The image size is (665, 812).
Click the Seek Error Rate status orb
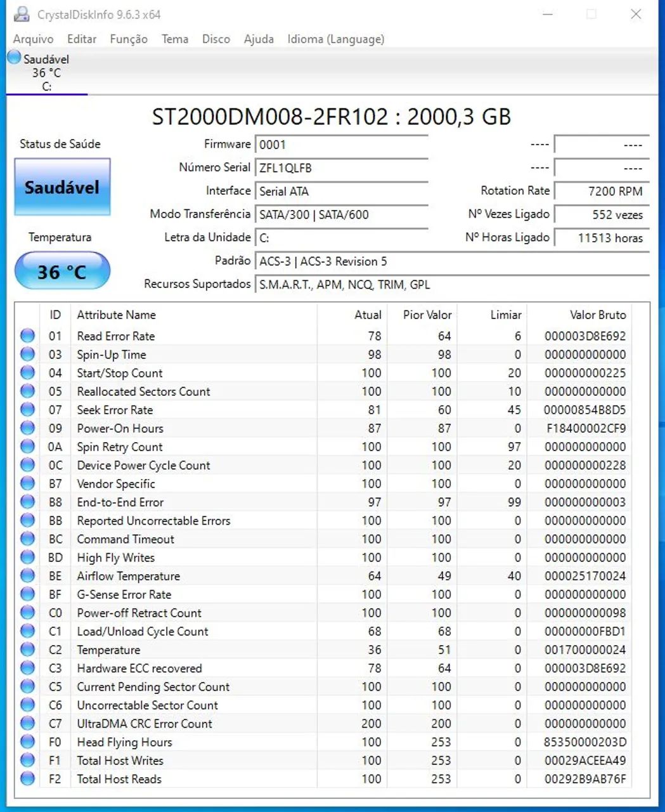[28, 409]
